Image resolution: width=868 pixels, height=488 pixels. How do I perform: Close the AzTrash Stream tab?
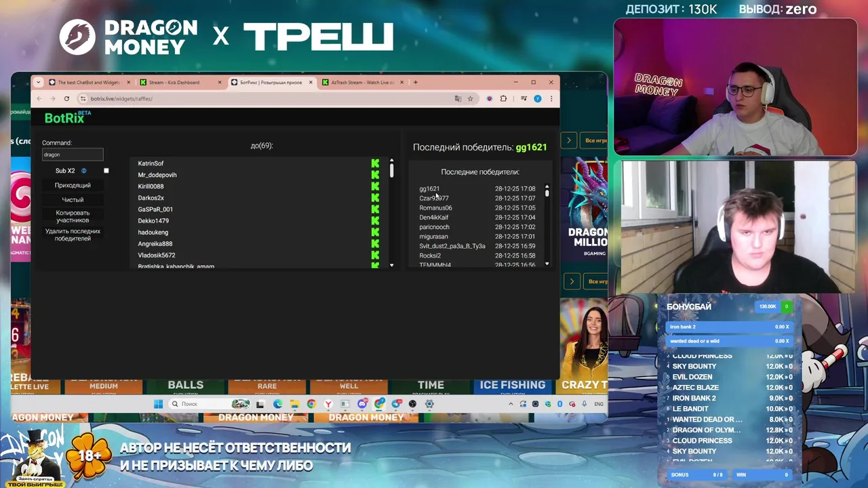401,82
